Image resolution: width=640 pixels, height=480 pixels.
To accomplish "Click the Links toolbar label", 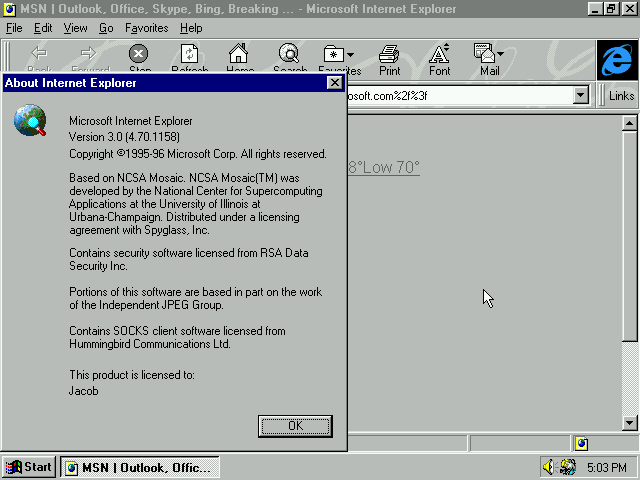I will pyautogui.click(x=621, y=96).
